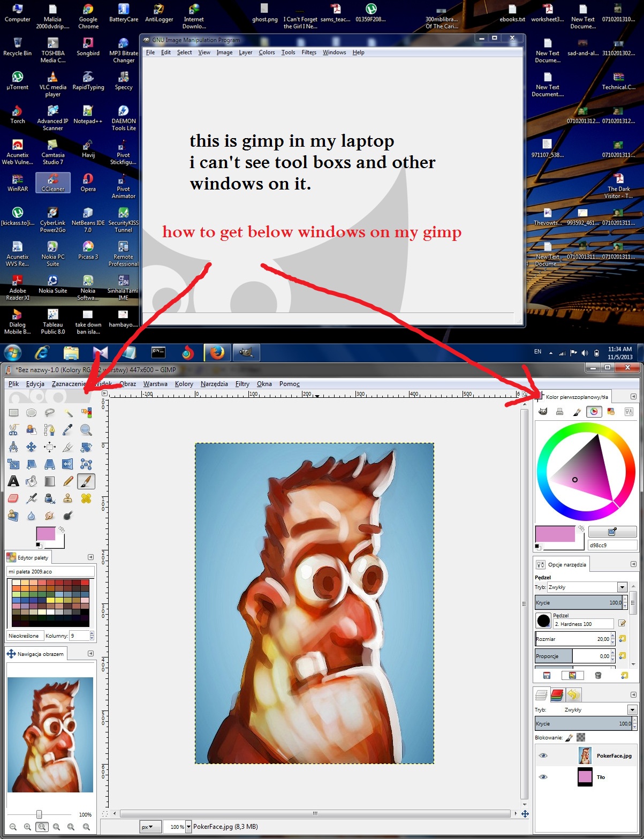Image resolution: width=644 pixels, height=839 pixels.
Task: Select the Clone stamp tool
Action: (x=68, y=498)
